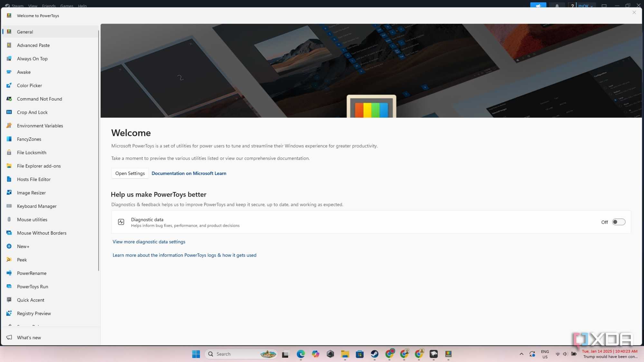The width and height of the screenshot is (644, 362).
Task: Open the What's new section
Action: coord(50,338)
